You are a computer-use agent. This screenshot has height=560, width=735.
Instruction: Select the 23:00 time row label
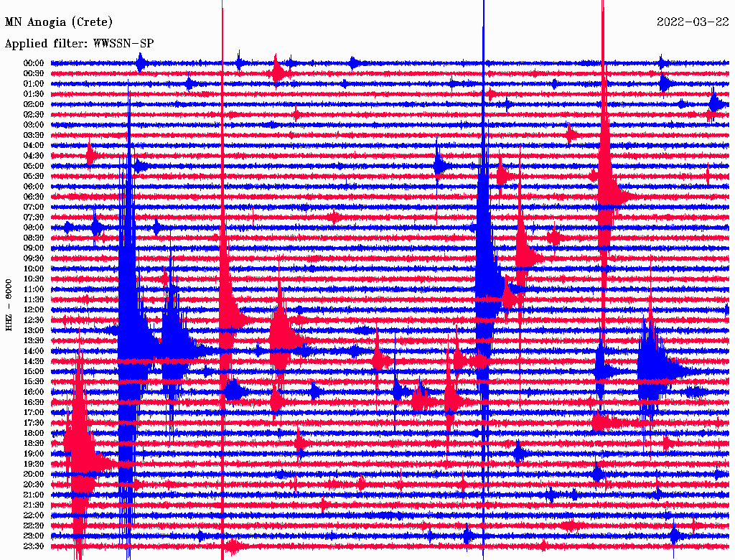(34, 536)
